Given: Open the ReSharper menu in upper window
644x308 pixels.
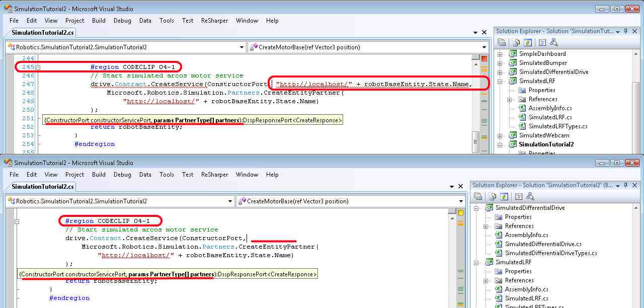Looking at the screenshot, I should click(x=214, y=21).
